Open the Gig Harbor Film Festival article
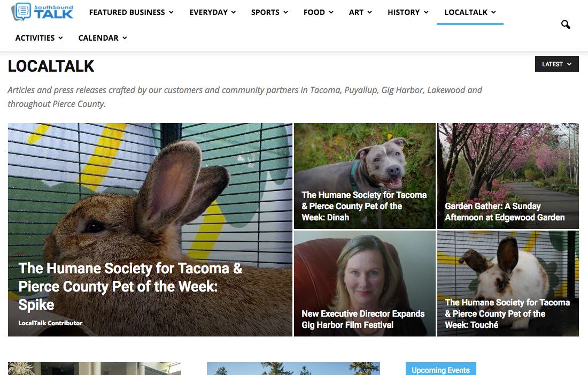The width and height of the screenshot is (588, 375). pos(363,319)
